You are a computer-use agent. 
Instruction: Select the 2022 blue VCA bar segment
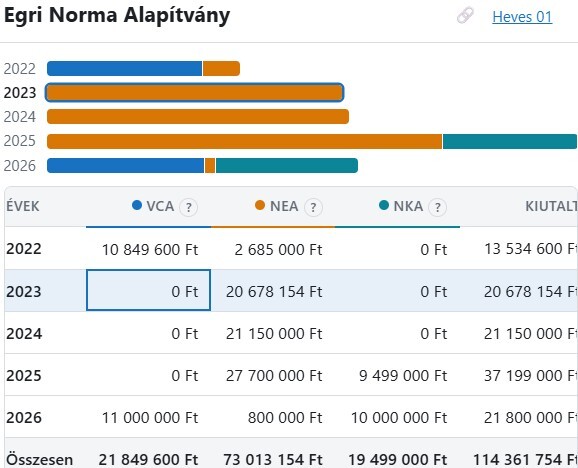click(125, 69)
